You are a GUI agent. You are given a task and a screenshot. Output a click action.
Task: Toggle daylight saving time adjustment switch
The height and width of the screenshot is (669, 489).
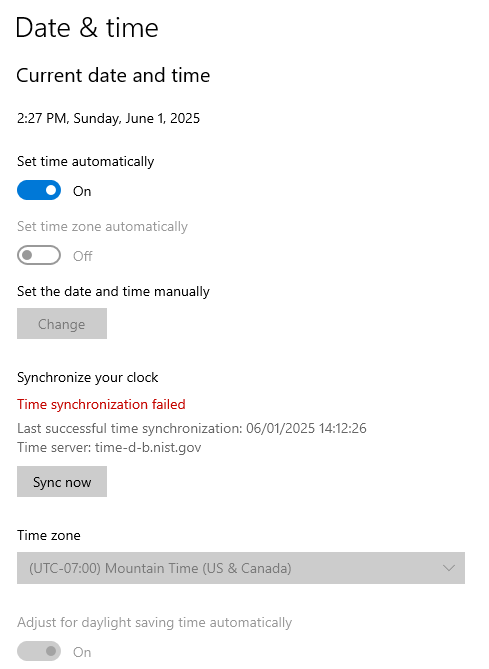(x=39, y=651)
